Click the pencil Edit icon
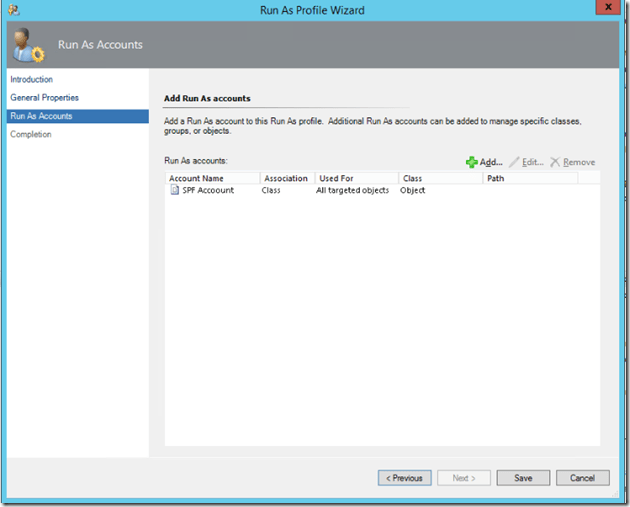The image size is (630, 507). [x=514, y=162]
